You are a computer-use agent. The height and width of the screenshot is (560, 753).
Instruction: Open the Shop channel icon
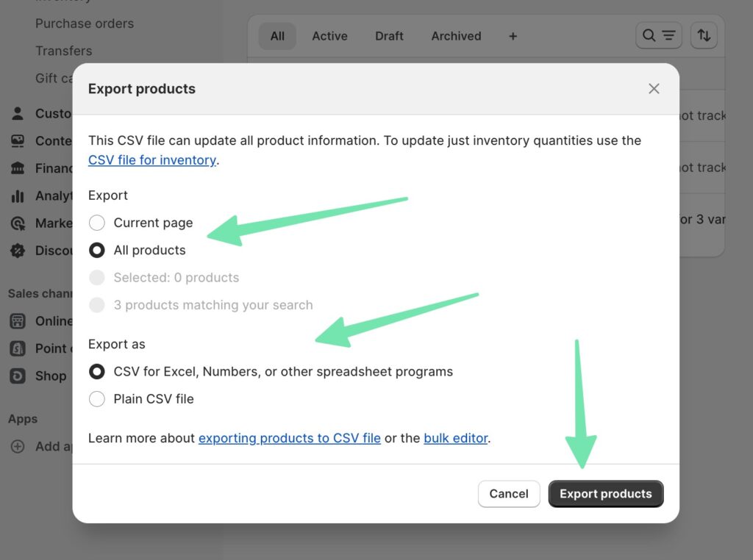[x=18, y=376]
